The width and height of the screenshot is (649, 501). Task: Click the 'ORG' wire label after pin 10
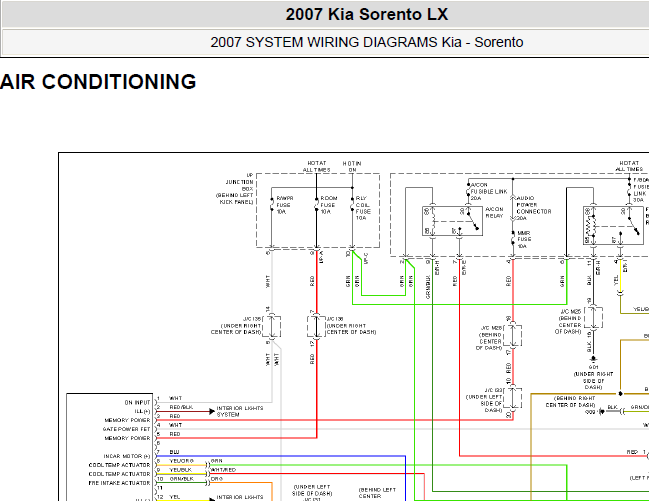click(x=216, y=479)
